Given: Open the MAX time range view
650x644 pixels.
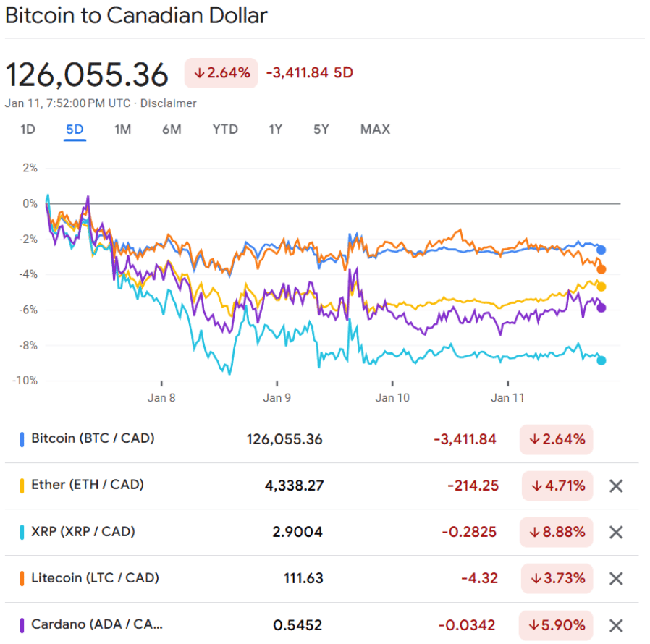Looking at the screenshot, I should pos(375,130).
